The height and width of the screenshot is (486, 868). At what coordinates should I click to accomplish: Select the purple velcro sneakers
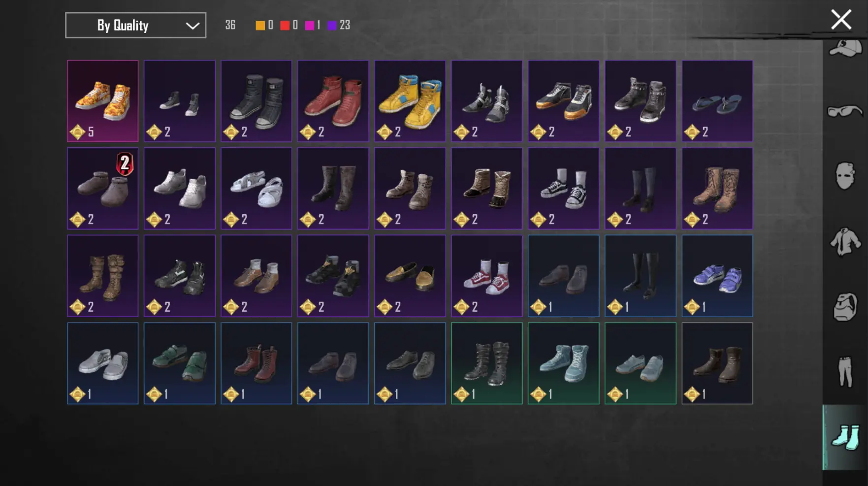pos(717,276)
